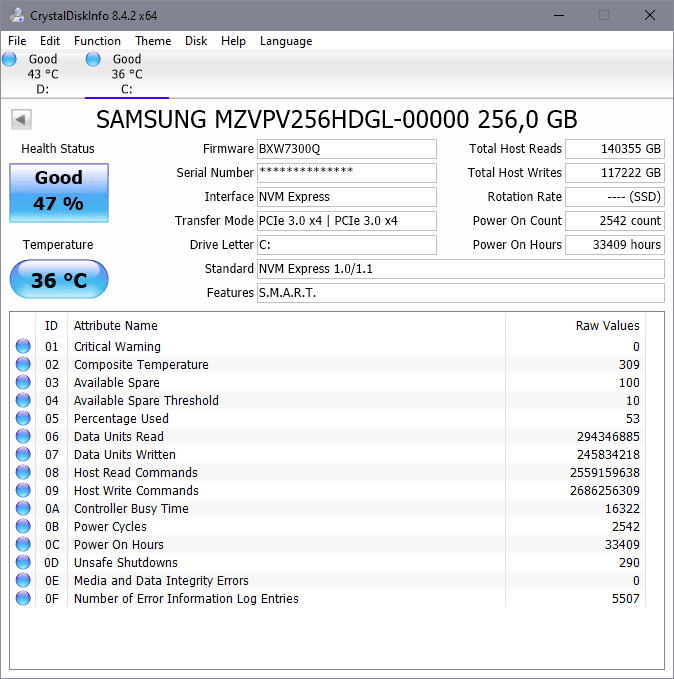The height and width of the screenshot is (679, 674).
Task: Click the Standard field NVM Express 1.0/1.1
Action: tap(461, 269)
